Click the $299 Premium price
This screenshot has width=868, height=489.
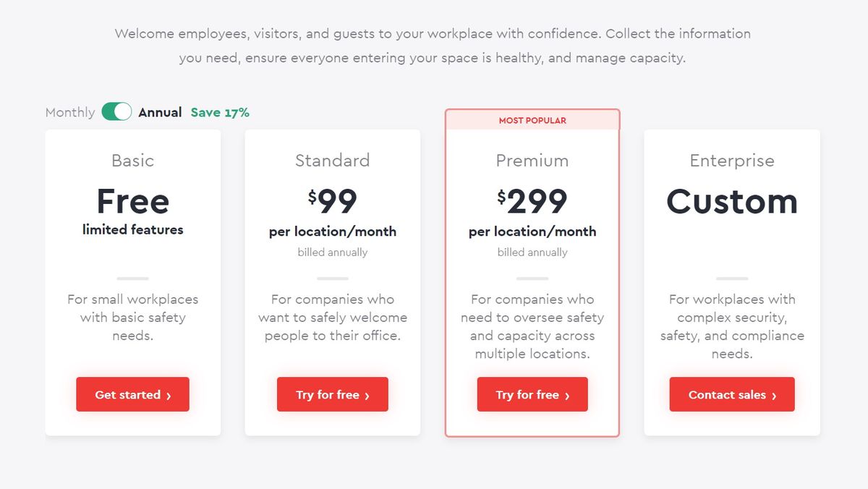tap(532, 202)
